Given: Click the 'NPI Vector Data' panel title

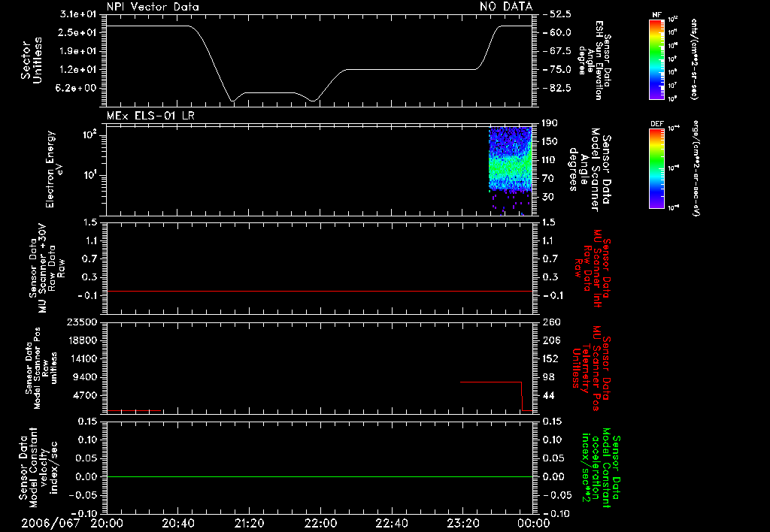Looking at the screenshot, I should 153,7.
